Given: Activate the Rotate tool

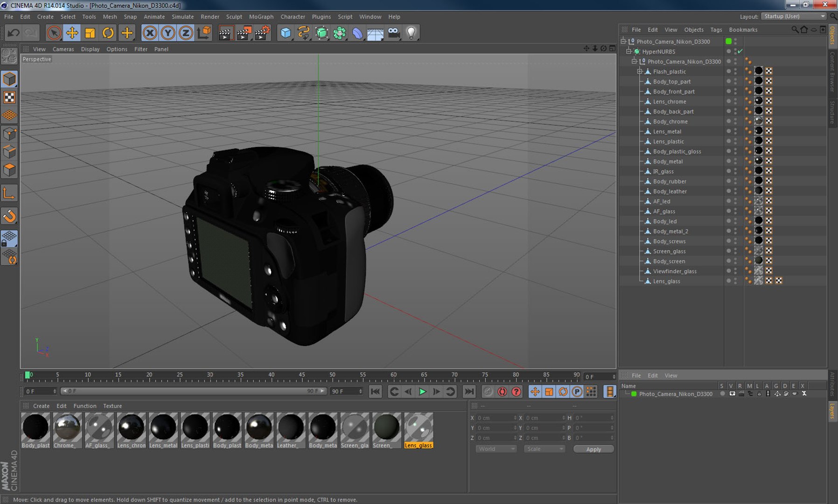Looking at the screenshot, I should pos(108,33).
